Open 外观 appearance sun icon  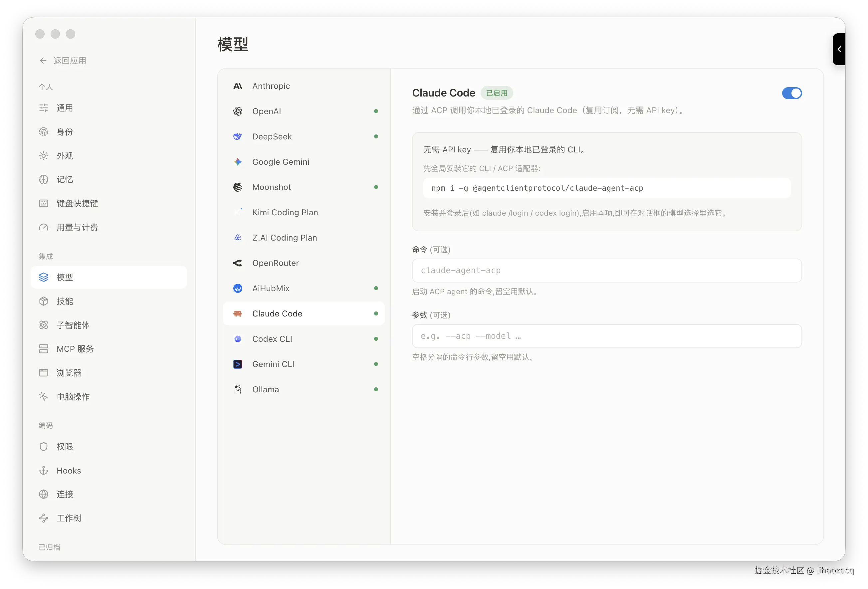[44, 156]
